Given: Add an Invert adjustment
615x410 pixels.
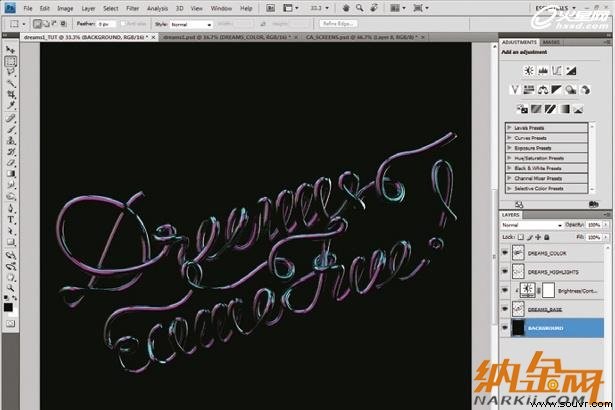Looking at the screenshot, I should [x=522, y=109].
